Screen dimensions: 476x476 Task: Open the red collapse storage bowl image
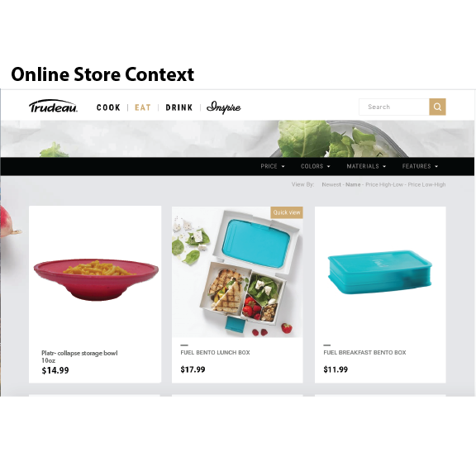tap(96, 279)
